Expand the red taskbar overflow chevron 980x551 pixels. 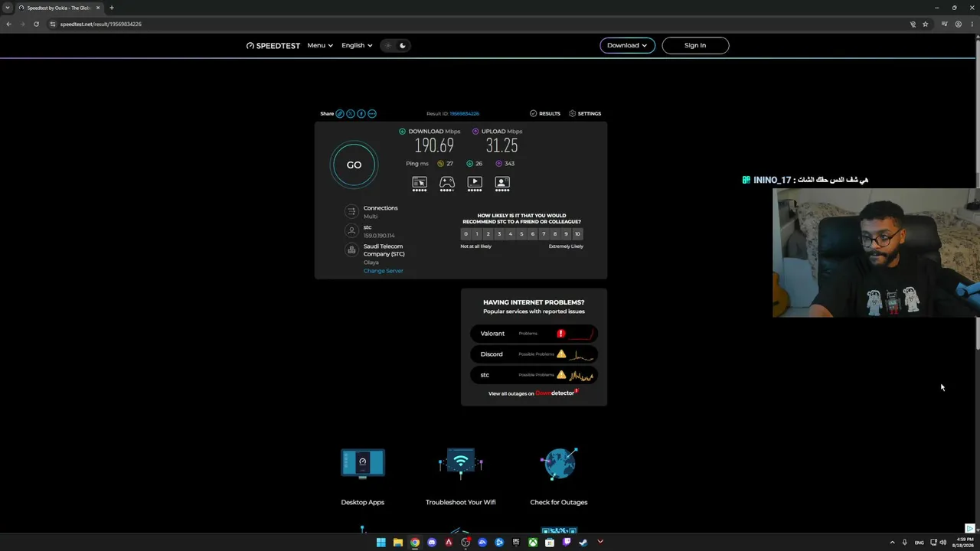click(600, 542)
